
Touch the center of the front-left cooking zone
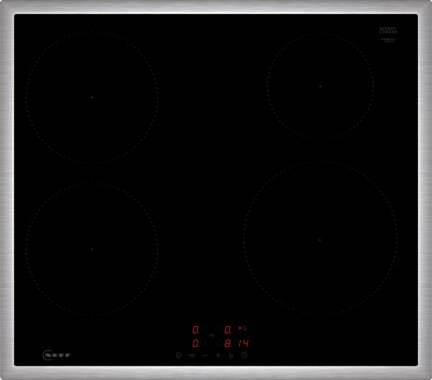point(92,249)
